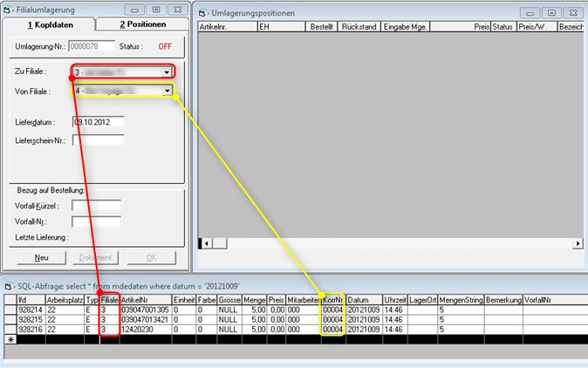Click the SQL-Abfrage window title icon
This screenshot has width=588, height=368.
(x=8, y=286)
